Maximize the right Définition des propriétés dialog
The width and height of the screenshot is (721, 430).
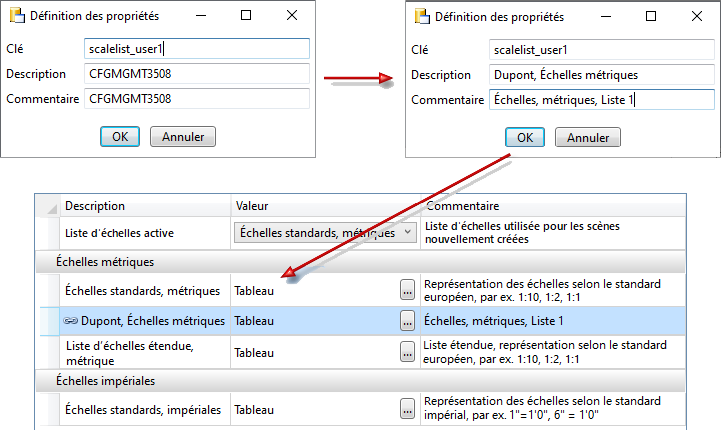click(651, 16)
